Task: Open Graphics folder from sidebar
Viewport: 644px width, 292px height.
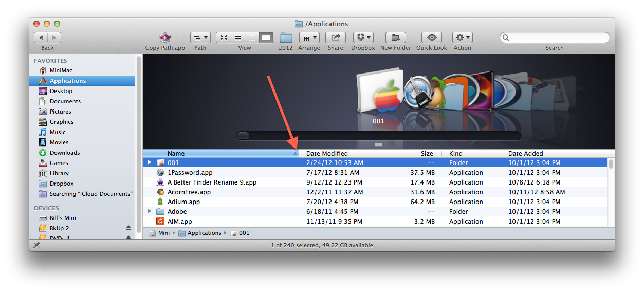Action: [82, 122]
